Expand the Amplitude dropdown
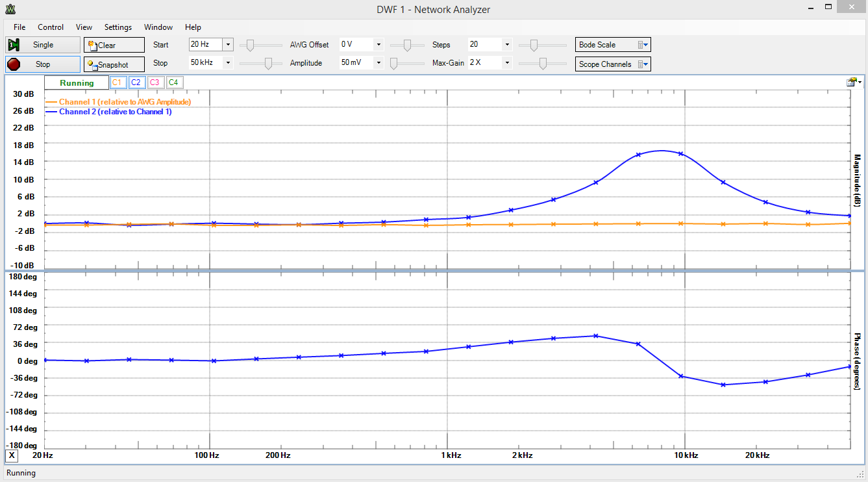 378,63
